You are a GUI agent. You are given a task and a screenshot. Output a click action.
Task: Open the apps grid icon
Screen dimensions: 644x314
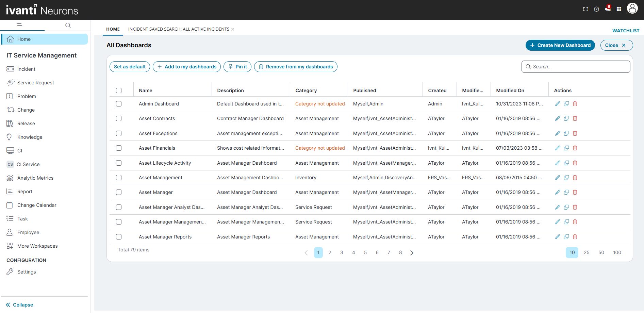pos(619,9)
